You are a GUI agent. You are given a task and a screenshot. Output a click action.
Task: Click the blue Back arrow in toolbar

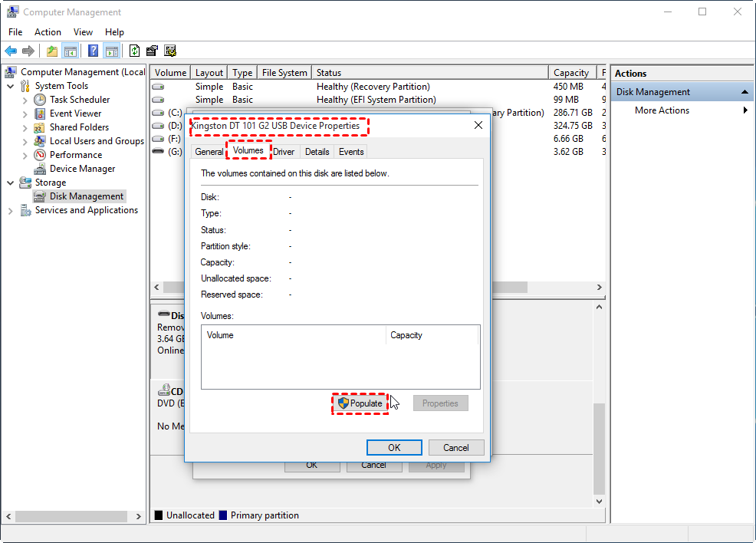(x=11, y=51)
